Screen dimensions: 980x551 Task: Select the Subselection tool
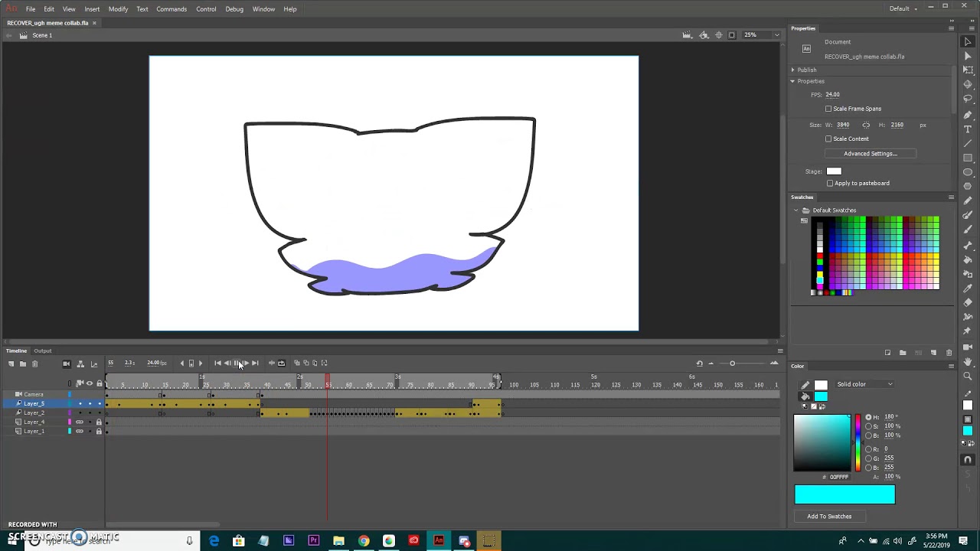(968, 56)
